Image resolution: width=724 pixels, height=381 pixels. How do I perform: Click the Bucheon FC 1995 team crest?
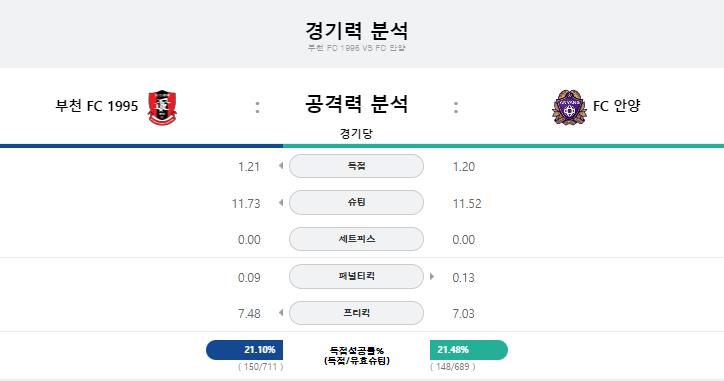162,108
